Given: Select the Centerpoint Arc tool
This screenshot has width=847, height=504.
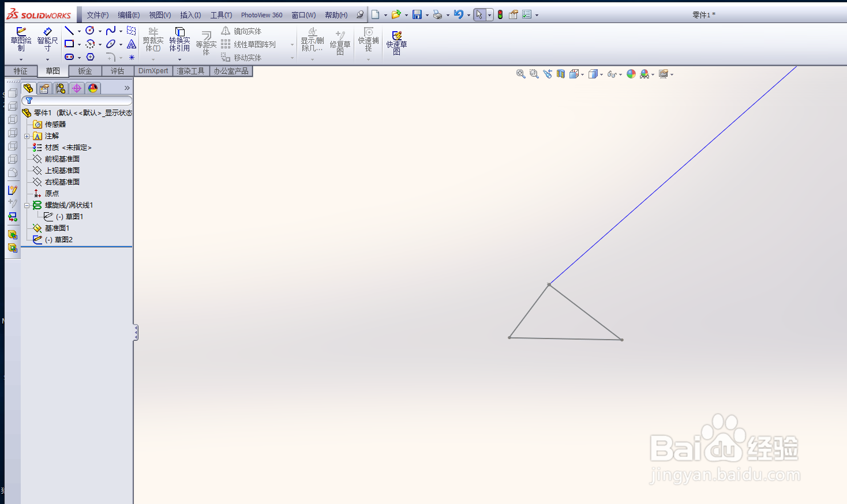Looking at the screenshot, I should click(90, 44).
